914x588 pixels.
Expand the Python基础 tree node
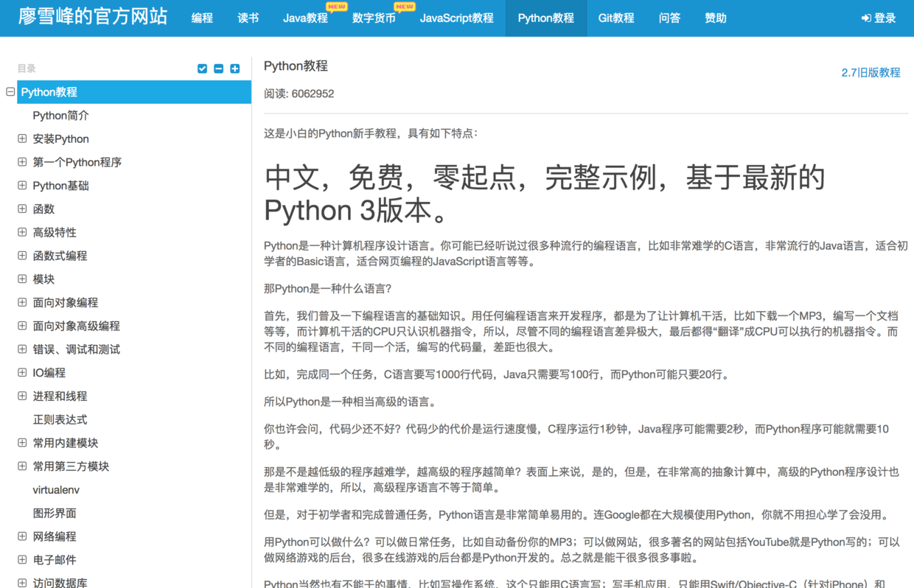coord(22,186)
